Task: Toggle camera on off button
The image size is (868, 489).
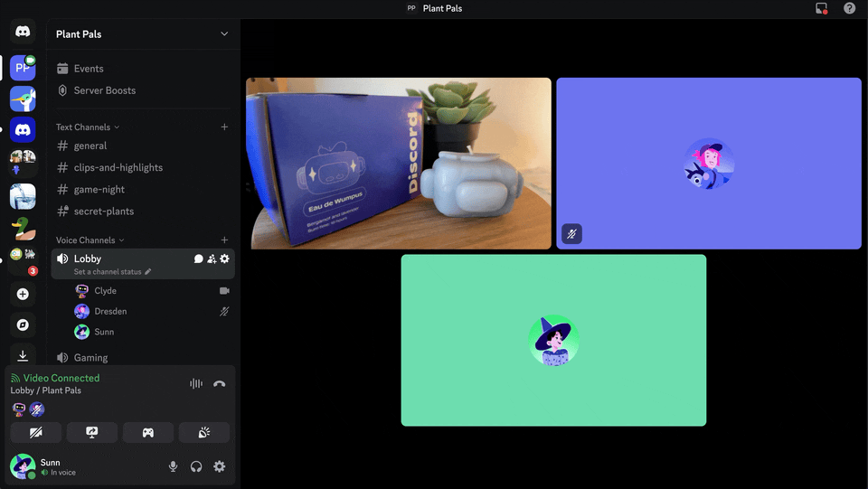Action: click(x=36, y=433)
